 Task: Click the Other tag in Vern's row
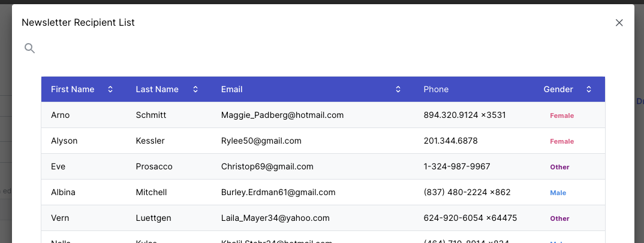click(559, 218)
